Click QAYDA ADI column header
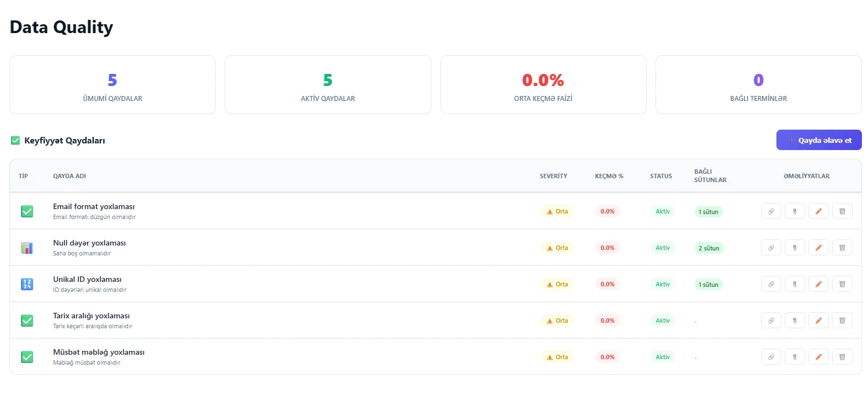 (70, 176)
